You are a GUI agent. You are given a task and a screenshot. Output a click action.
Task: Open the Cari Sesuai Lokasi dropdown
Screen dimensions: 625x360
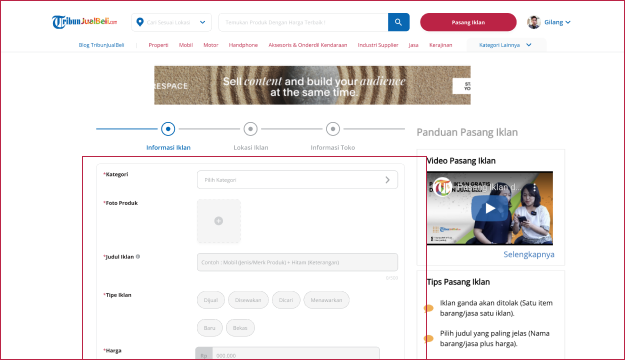171,22
